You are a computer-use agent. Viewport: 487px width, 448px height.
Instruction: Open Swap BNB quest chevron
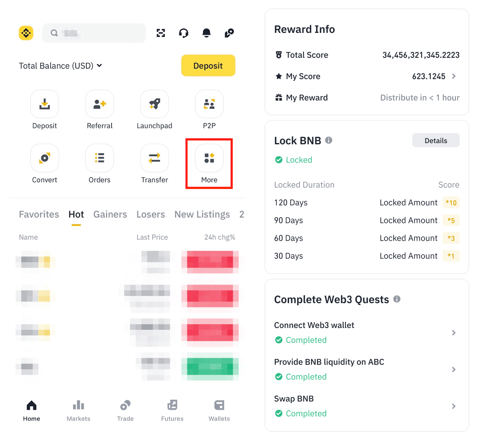pyautogui.click(x=454, y=406)
